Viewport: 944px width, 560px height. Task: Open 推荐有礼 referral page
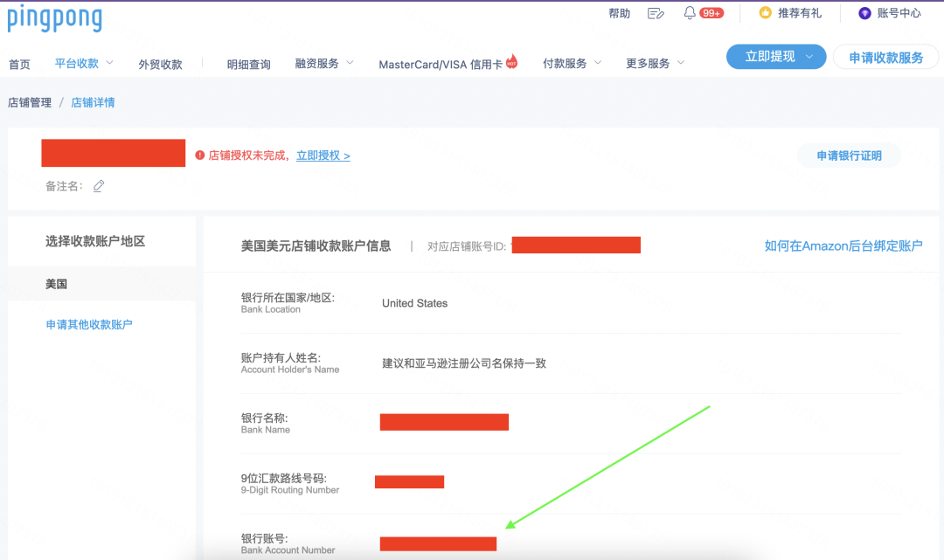coord(800,13)
